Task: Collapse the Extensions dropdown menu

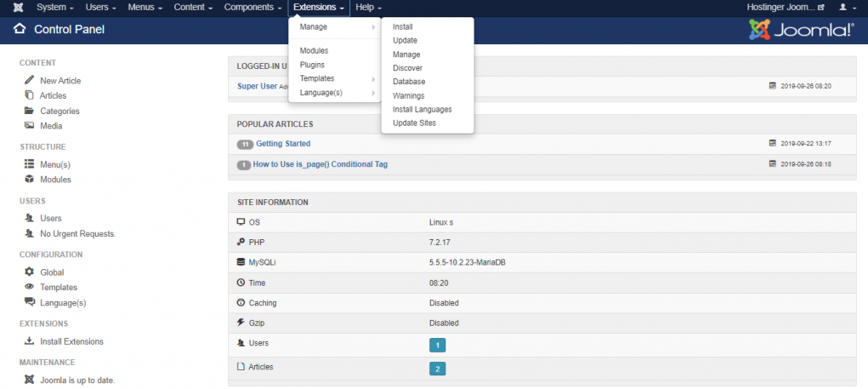Action: click(x=319, y=8)
